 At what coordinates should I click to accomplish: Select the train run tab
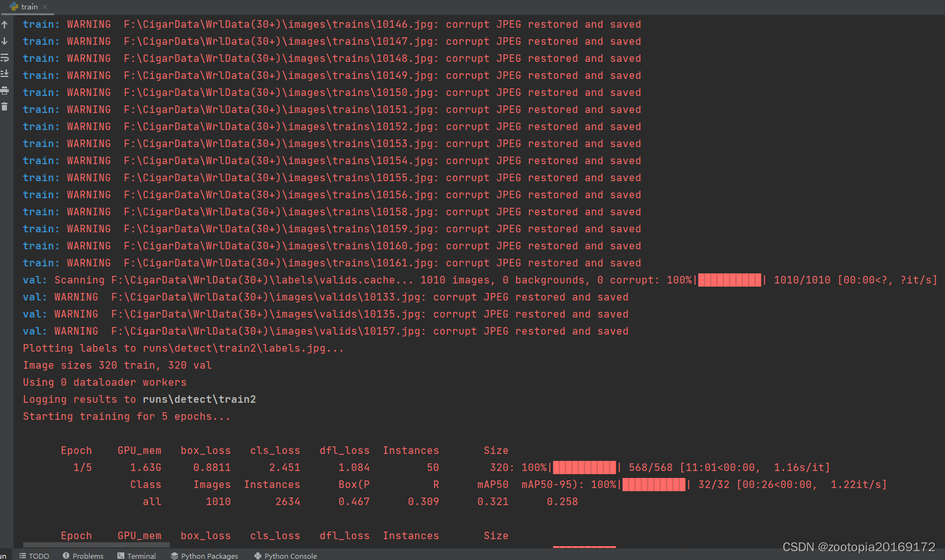(29, 7)
